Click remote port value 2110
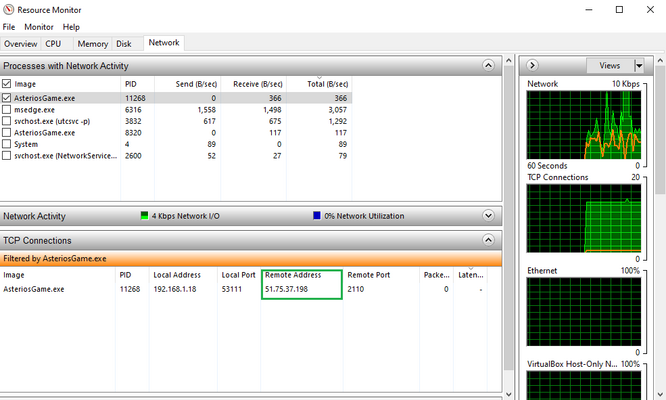 click(x=356, y=289)
